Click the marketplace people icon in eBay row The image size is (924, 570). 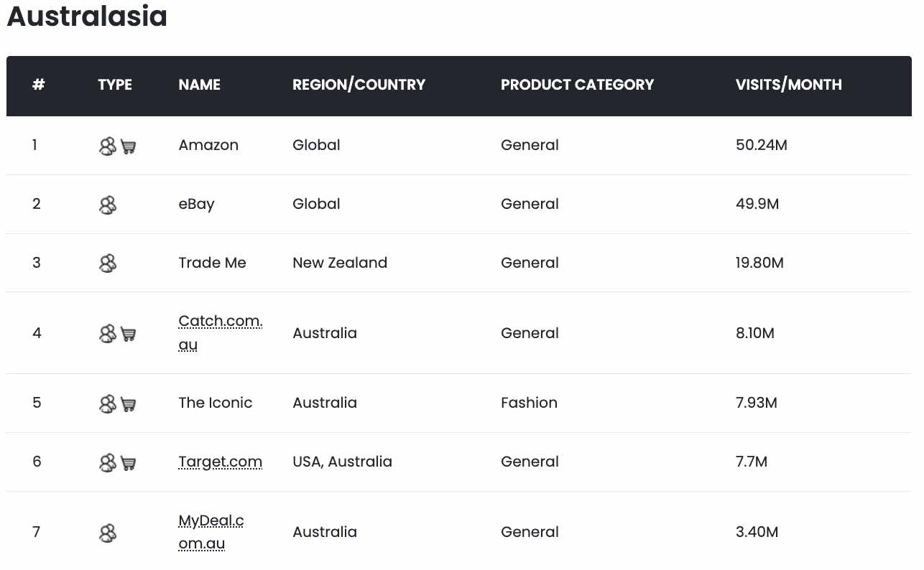108,205
